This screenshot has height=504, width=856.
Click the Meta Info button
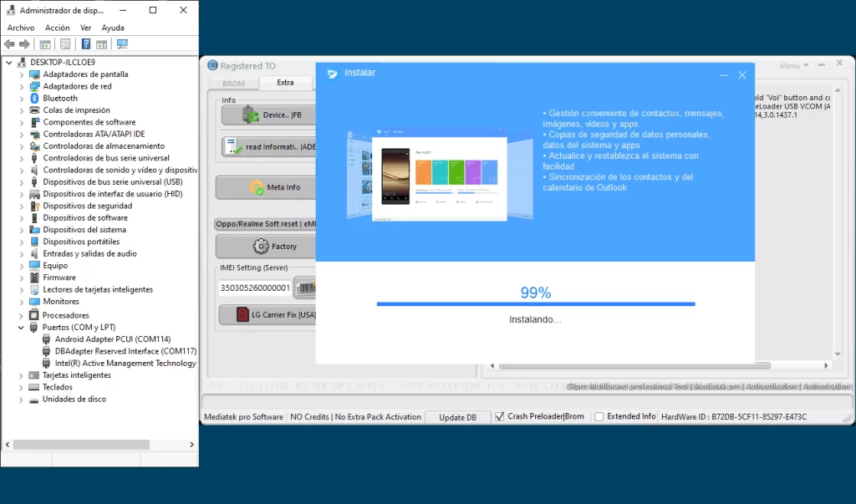tap(266, 187)
